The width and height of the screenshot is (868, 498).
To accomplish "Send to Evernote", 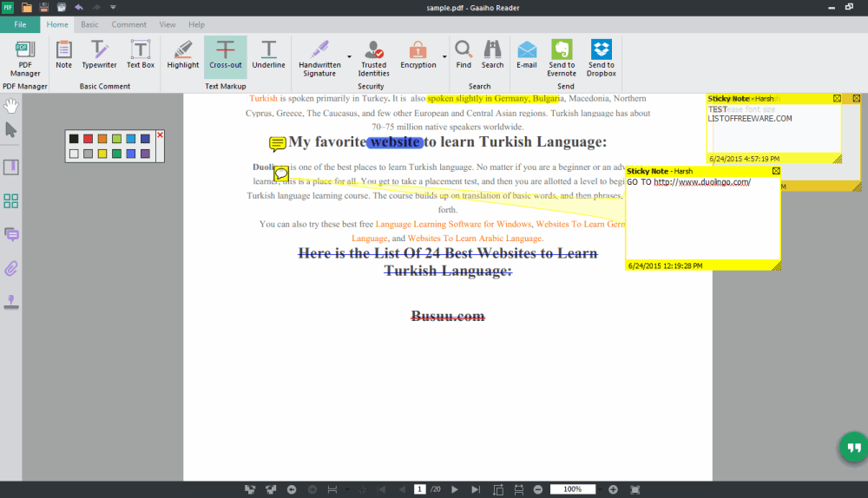I will click(x=562, y=58).
